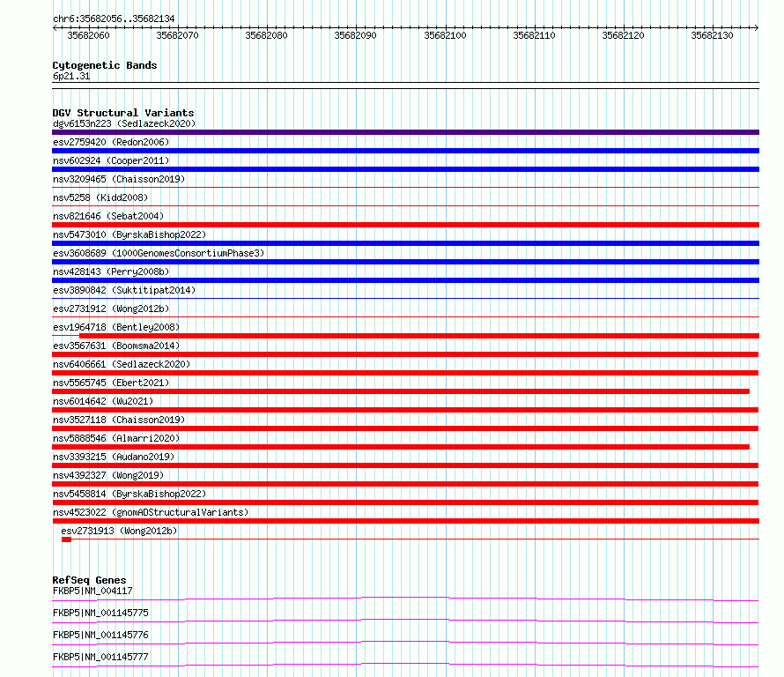The width and height of the screenshot is (784, 677).
Task: Click ruler position 35682120
Action: [x=623, y=35]
